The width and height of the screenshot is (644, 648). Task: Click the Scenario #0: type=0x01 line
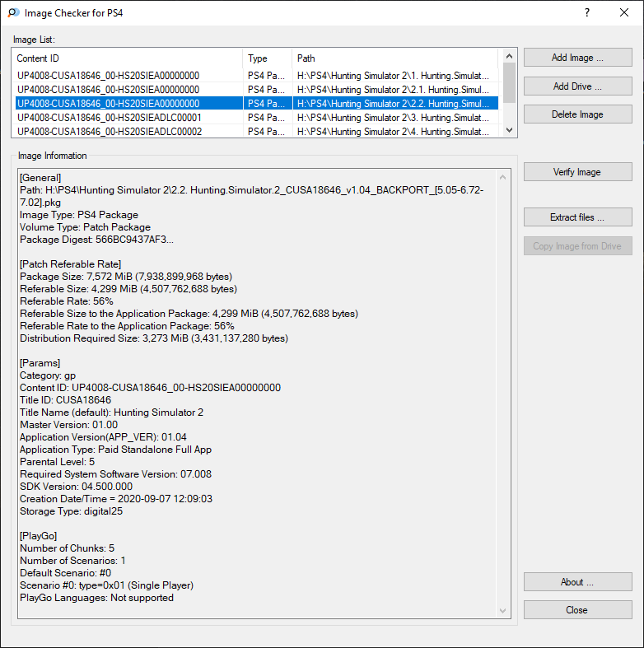pyautogui.click(x=106, y=585)
